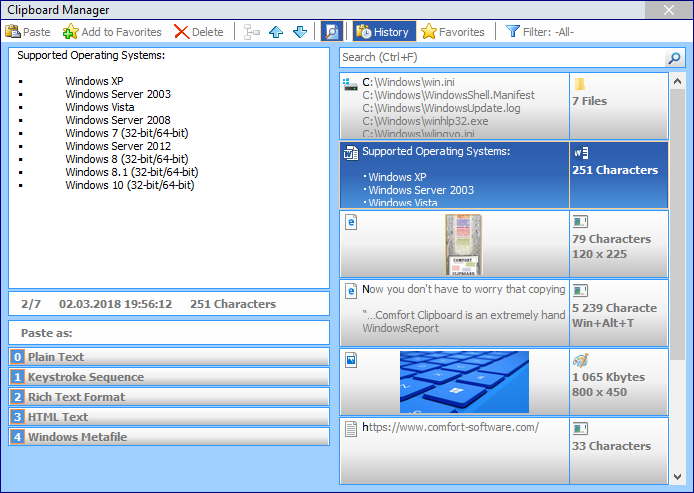694x493 pixels.
Task: Delete the selected clipboard entry
Action: click(x=199, y=32)
